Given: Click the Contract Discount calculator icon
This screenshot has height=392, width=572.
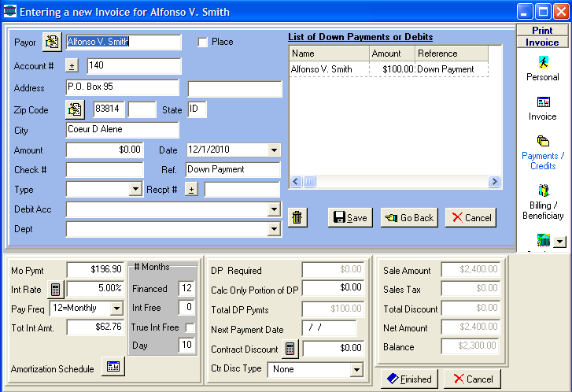Looking at the screenshot, I should [x=290, y=348].
